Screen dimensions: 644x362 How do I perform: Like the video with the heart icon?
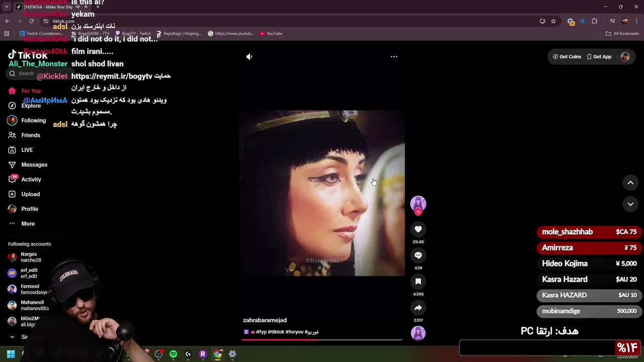(x=418, y=229)
